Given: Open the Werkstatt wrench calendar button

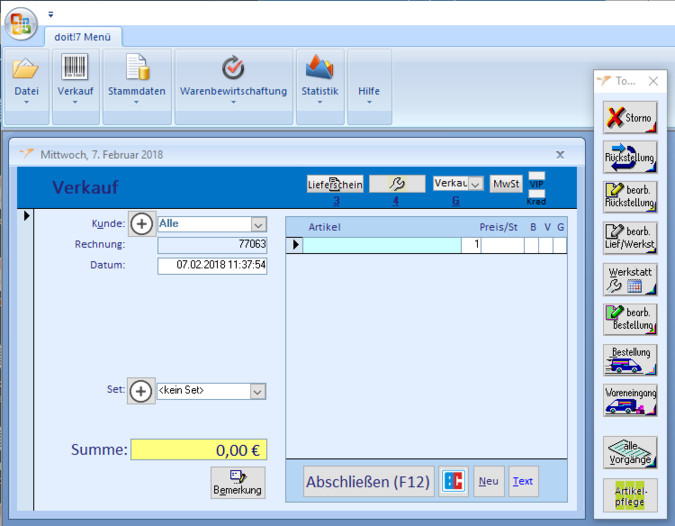Looking at the screenshot, I should 630,279.
